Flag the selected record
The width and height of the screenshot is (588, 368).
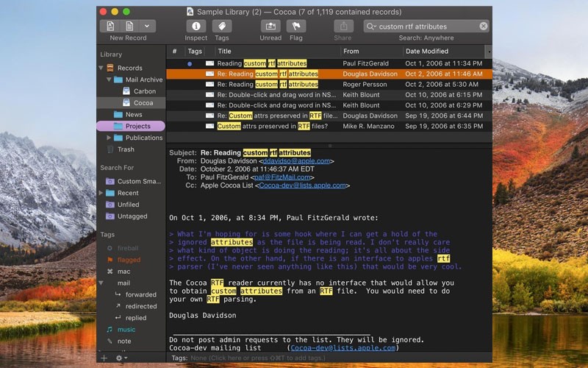[x=296, y=26]
